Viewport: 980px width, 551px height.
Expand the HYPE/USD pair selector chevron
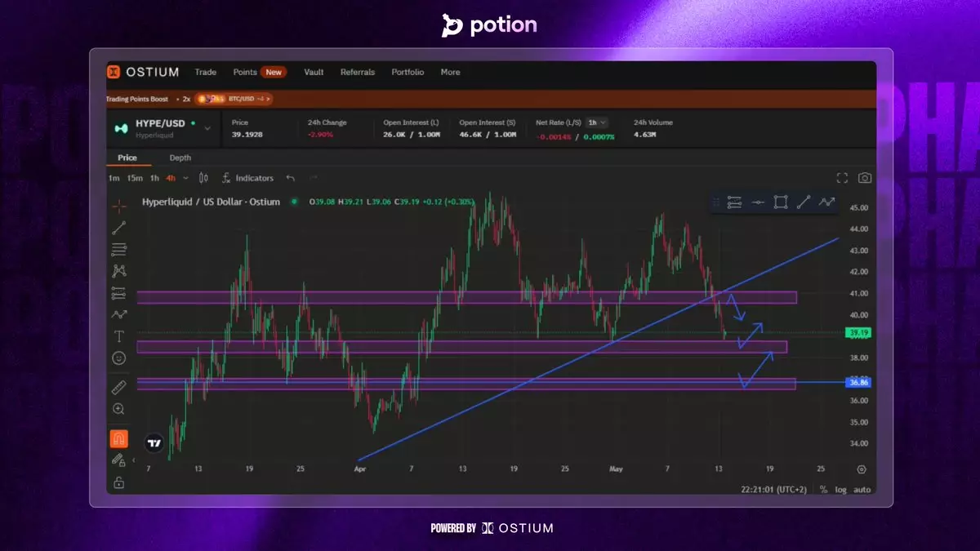(207, 128)
